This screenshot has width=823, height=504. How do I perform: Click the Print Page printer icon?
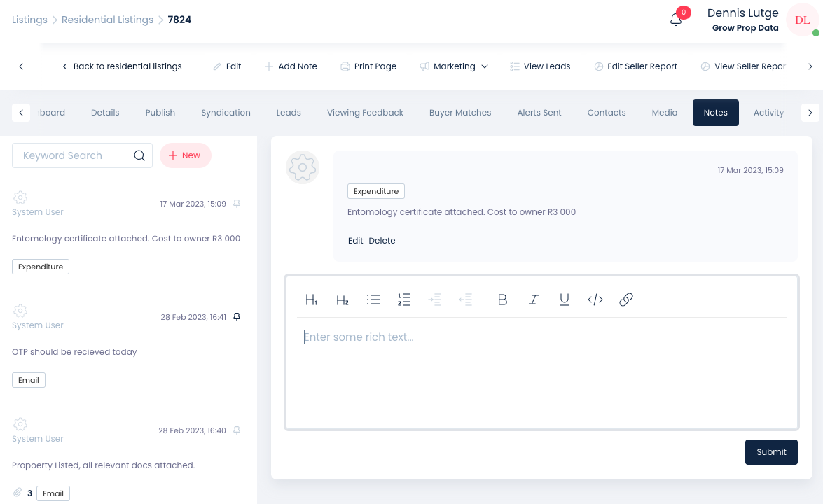tap(345, 66)
